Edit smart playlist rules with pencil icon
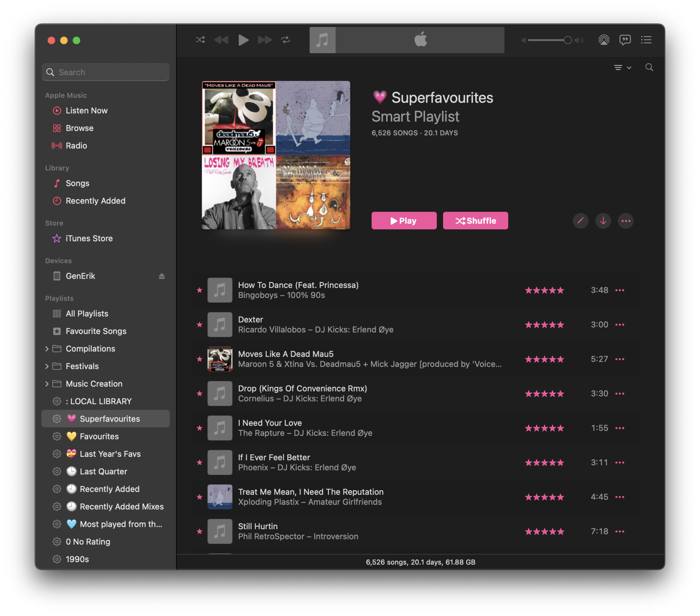Image resolution: width=700 pixels, height=616 pixels. coord(581,221)
